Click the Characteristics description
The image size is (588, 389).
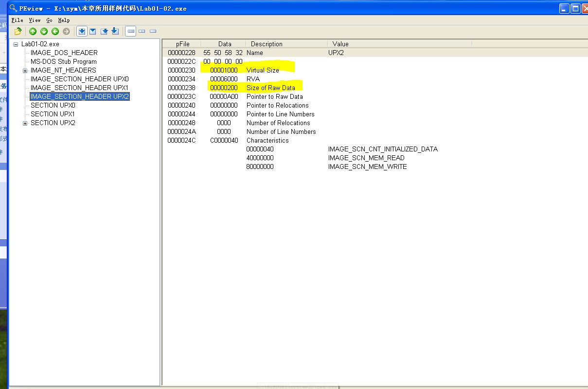pos(267,140)
